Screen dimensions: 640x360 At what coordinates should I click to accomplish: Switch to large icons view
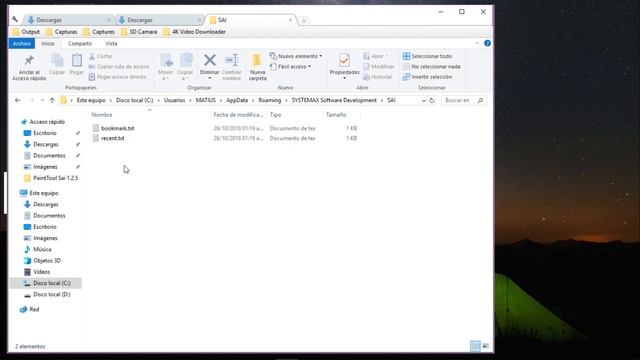coord(485,346)
